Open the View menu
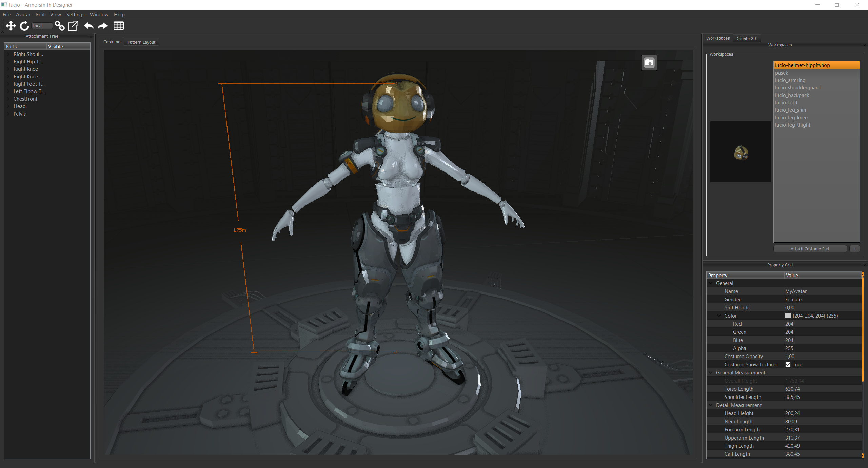 click(x=56, y=14)
